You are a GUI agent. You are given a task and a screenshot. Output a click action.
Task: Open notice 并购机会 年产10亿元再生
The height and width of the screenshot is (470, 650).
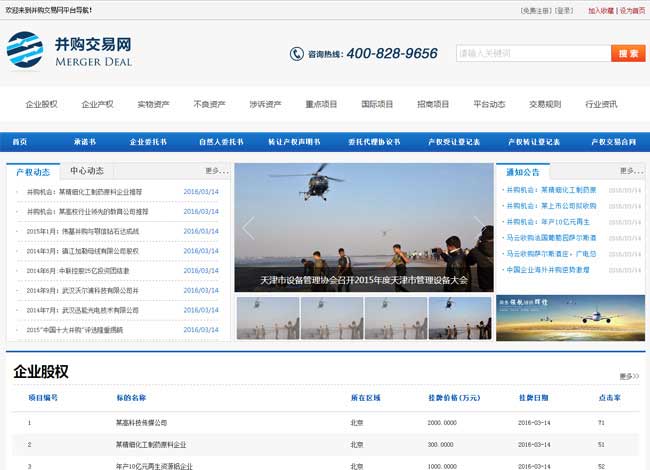click(x=548, y=222)
